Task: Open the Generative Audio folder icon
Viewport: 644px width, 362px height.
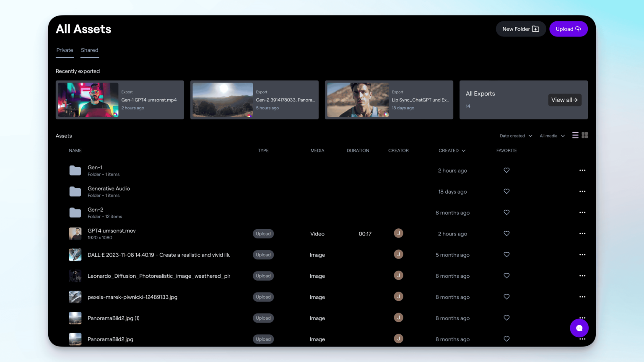Action: click(75, 191)
